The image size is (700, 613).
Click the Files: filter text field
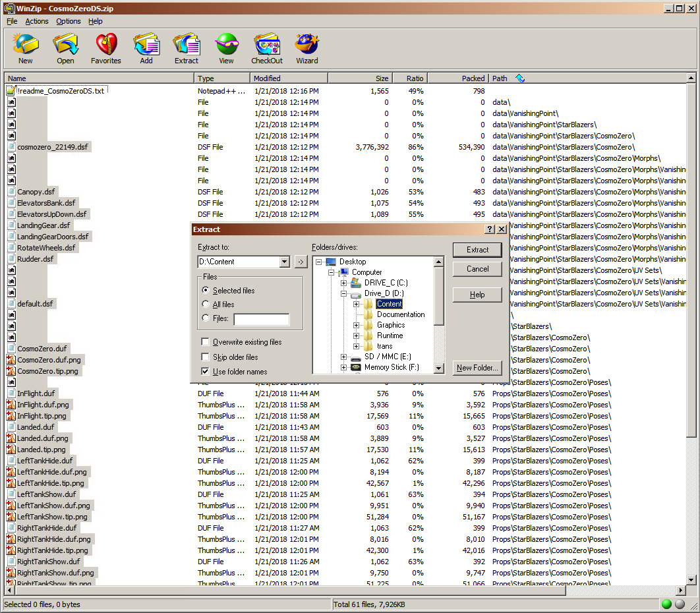262,319
